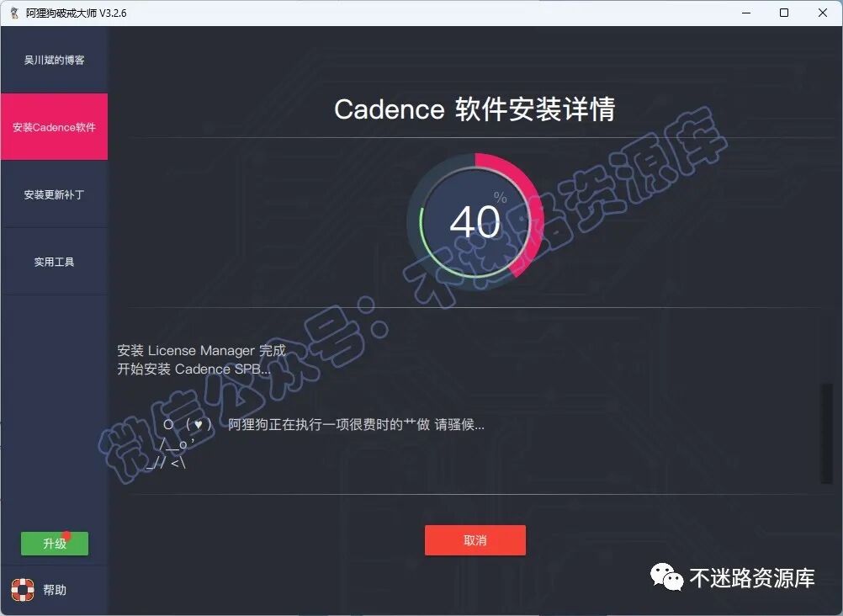The height and width of the screenshot is (616, 843).
Task: Open the 安装更新补丁 sidebar tab
Action: pyautogui.click(x=55, y=194)
